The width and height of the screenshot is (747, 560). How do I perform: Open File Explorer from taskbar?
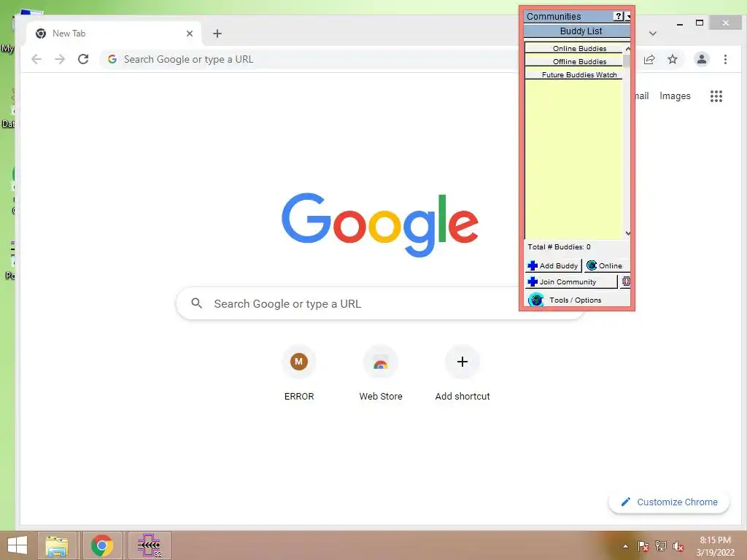(x=57, y=545)
